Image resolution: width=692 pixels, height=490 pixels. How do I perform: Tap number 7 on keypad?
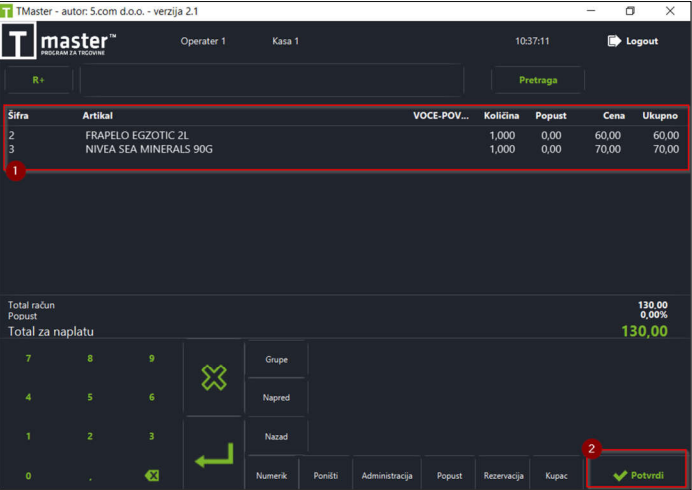28,358
